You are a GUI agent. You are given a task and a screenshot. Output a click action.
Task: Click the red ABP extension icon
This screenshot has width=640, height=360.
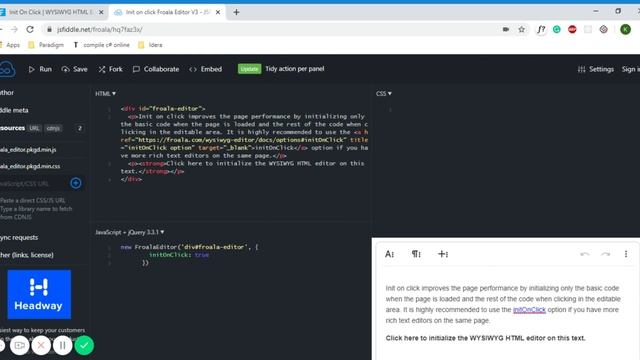click(x=572, y=29)
